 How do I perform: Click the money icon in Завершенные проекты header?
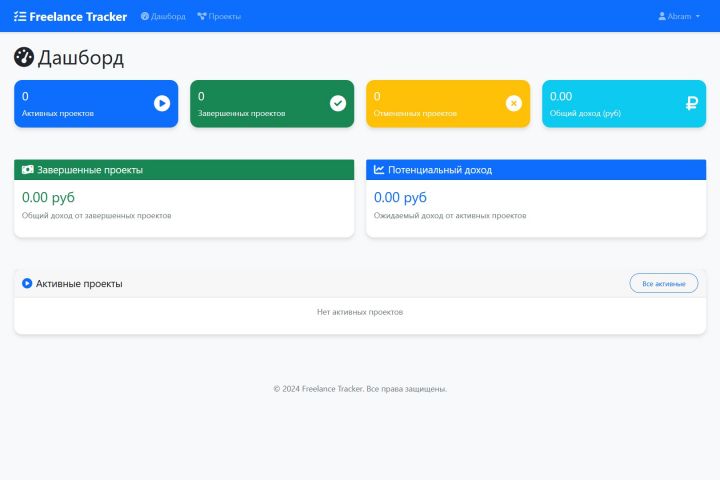click(28, 169)
